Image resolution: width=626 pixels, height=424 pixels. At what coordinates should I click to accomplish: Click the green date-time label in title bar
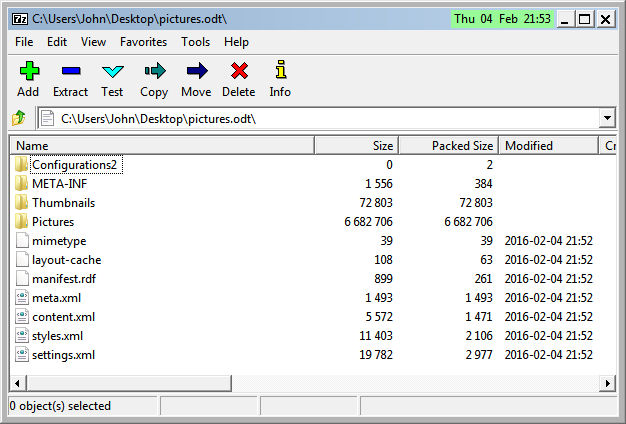(502, 19)
